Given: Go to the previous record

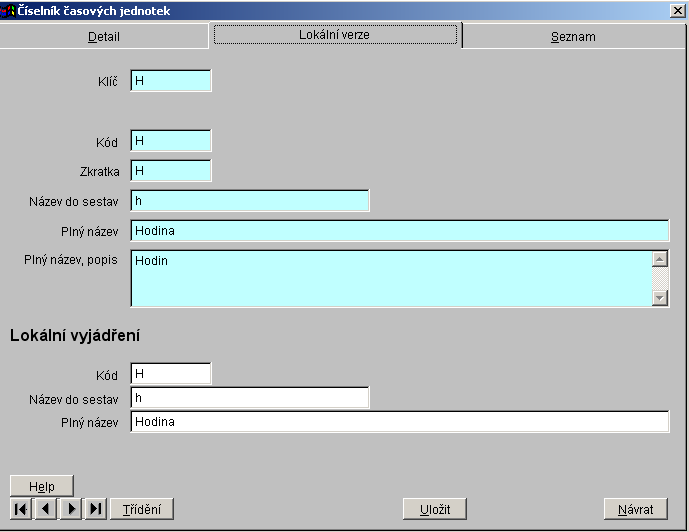Looking at the screenshot, I should coord(46,509).
